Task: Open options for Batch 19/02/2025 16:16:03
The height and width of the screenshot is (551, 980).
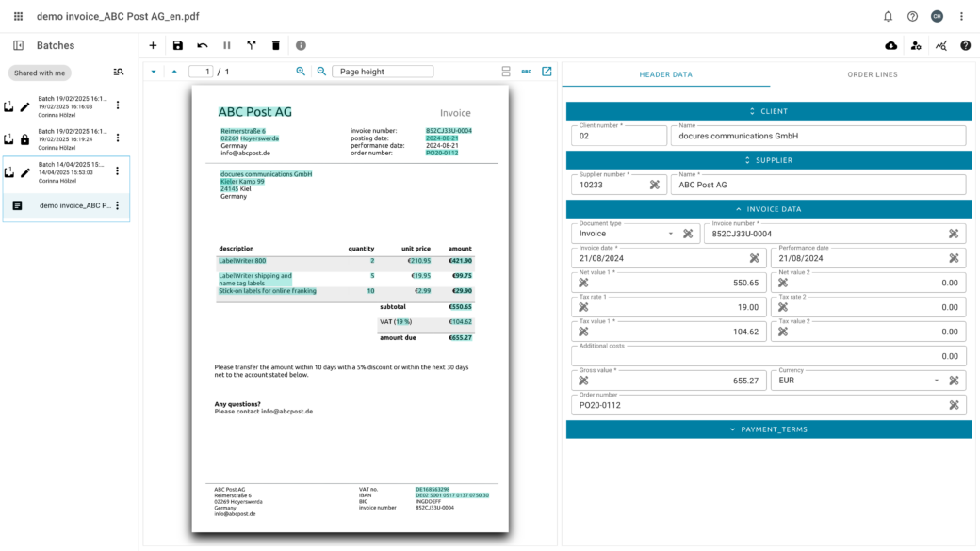Action: [x=118, y=105]
